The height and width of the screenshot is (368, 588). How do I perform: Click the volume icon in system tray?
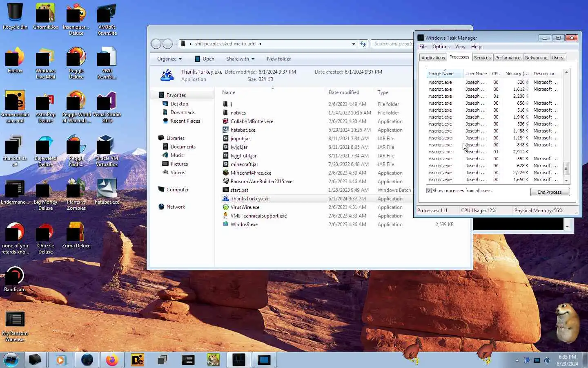pyautogui.click(x=547, y=360)
